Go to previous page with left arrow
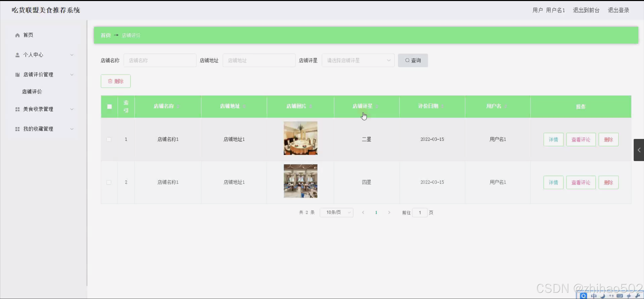 [x=363, y=213]
